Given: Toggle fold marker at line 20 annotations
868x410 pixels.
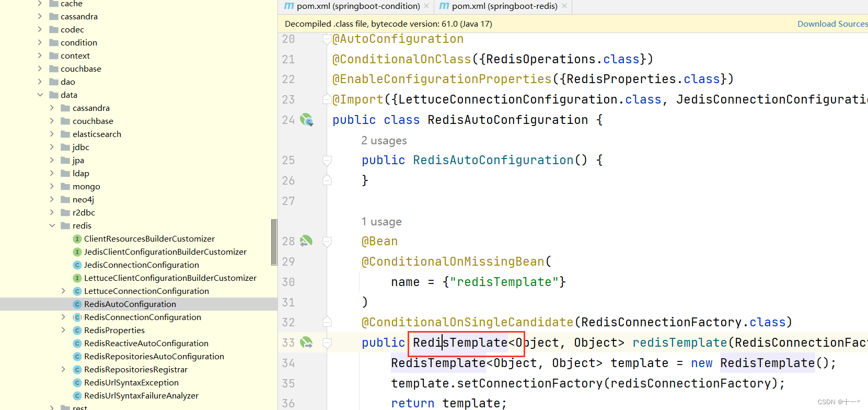Looking at the screenshot, I should 327,39.
